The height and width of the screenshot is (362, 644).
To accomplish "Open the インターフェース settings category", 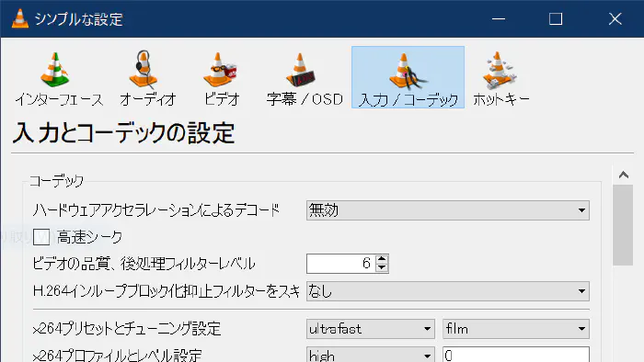I will point(59,78).
